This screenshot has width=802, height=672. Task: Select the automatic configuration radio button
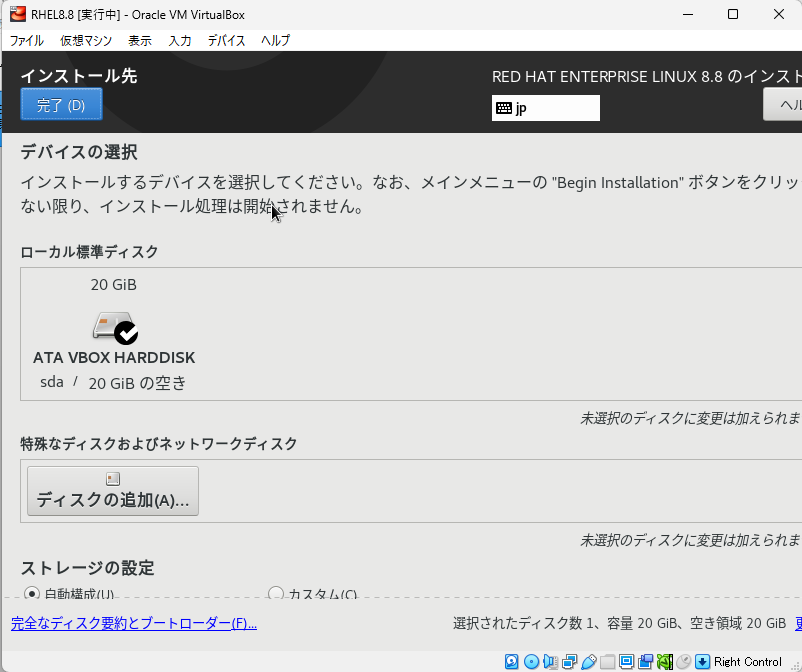click(32, 593)
